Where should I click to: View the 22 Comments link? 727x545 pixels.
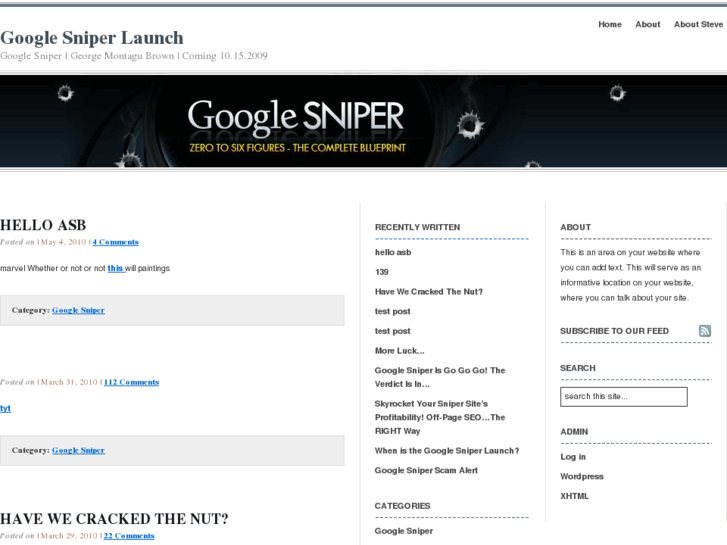coord(129,536)
